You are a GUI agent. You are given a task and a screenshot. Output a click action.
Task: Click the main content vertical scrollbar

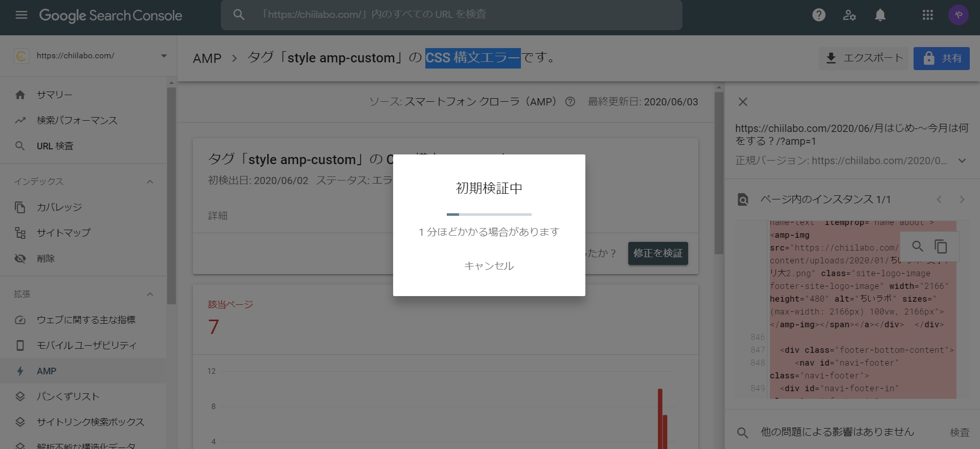coord(719,172)
